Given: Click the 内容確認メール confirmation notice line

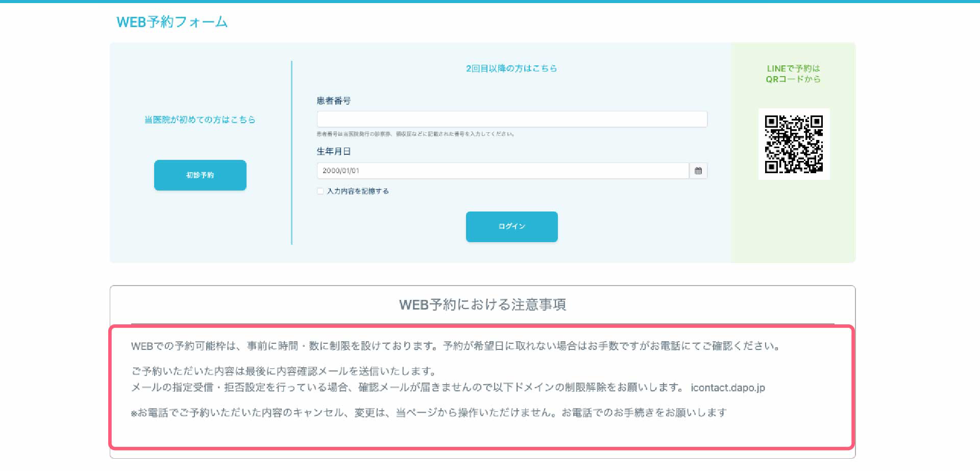Looking at the screenshot, I should click(x=284, y=371).
